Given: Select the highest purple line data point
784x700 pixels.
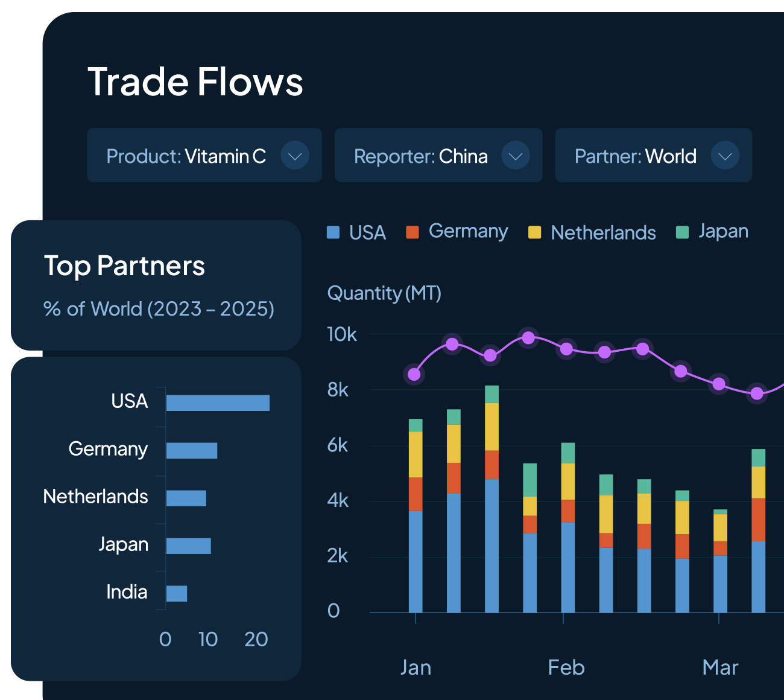Looking at the screenshot, I should coord(528,338).
